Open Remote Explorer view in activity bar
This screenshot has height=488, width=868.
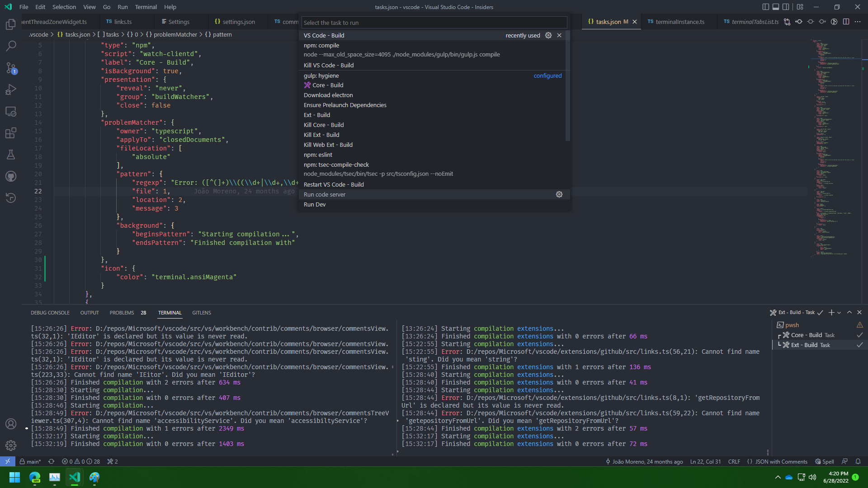coord(11,111)
